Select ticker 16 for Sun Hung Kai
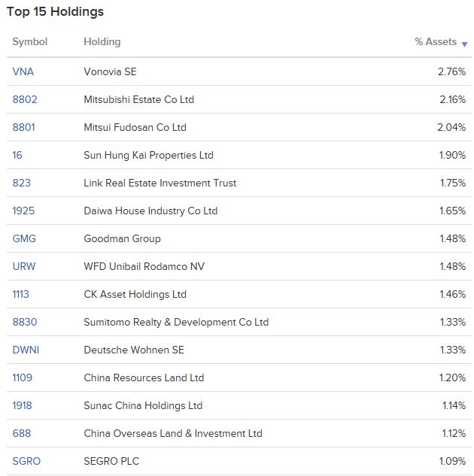 coord(17,155)
